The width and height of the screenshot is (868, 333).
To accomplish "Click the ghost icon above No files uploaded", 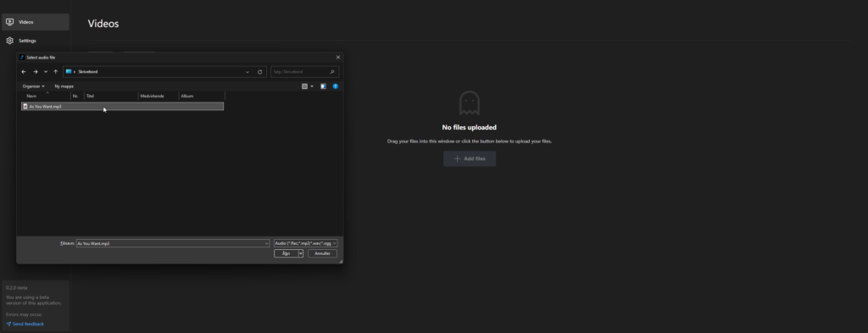I will point(470,103).
